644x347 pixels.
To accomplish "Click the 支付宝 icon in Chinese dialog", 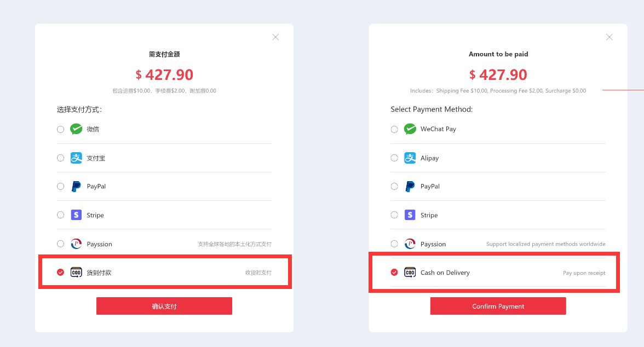I will (x=76, y=158).
